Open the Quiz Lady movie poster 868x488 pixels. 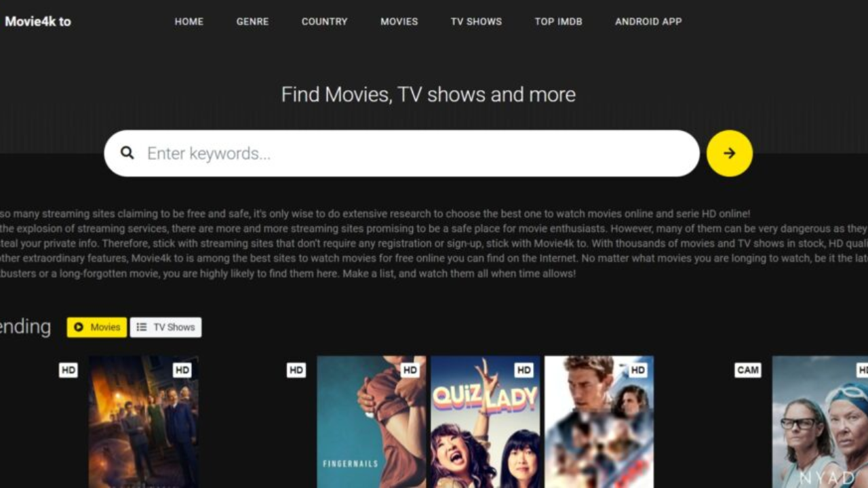[486, 422]
